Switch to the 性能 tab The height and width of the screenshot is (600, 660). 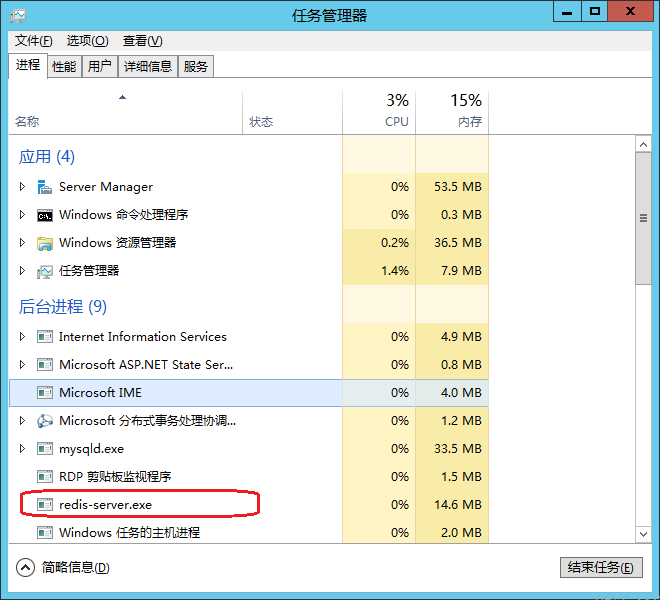(x=64, y=67)
